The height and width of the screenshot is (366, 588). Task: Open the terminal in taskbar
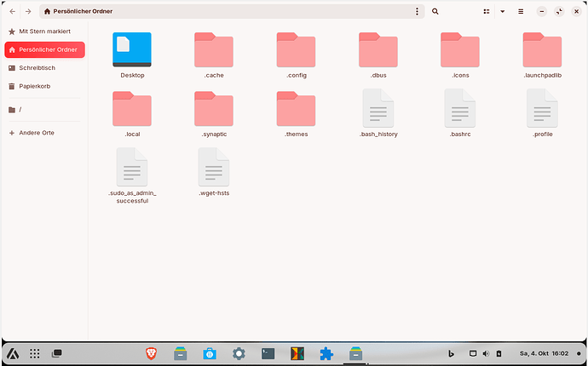[268, 353]
